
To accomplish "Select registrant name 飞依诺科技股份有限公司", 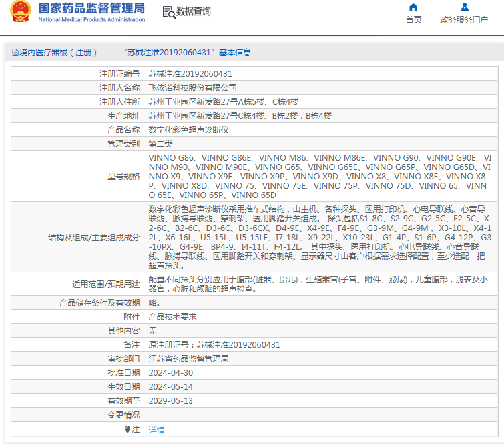I will [192, 87].
